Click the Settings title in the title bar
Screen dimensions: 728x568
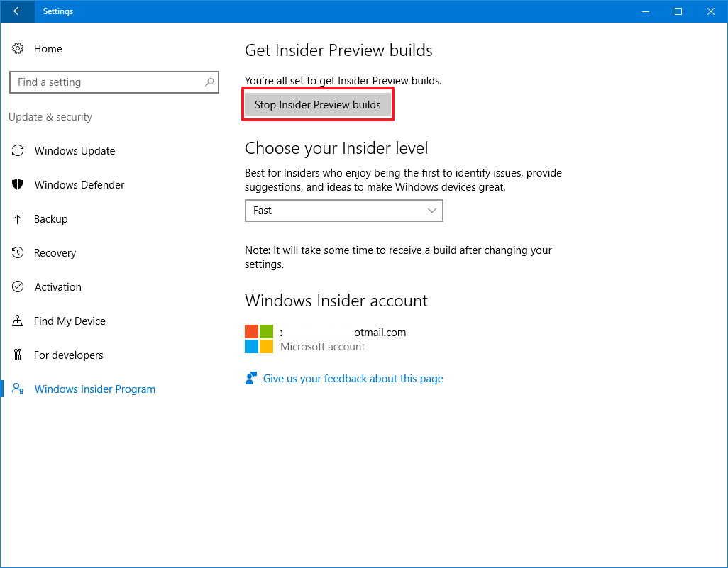(x=57, y=11)
